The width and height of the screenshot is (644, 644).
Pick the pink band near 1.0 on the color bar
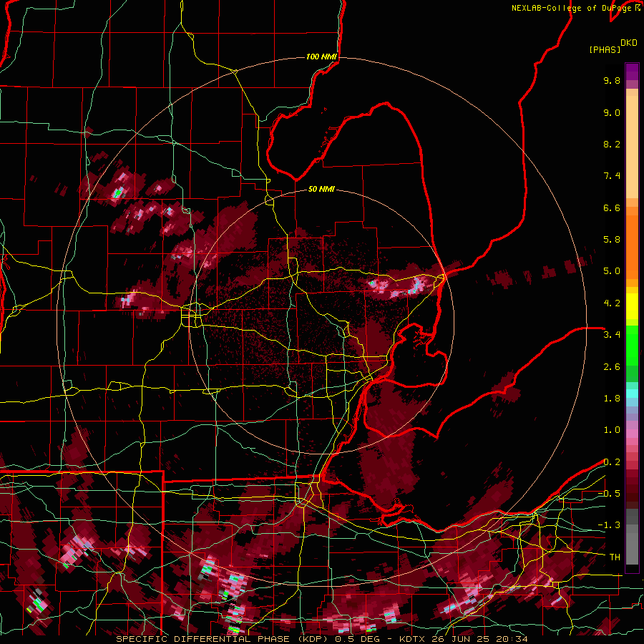[x=632, y=434]
